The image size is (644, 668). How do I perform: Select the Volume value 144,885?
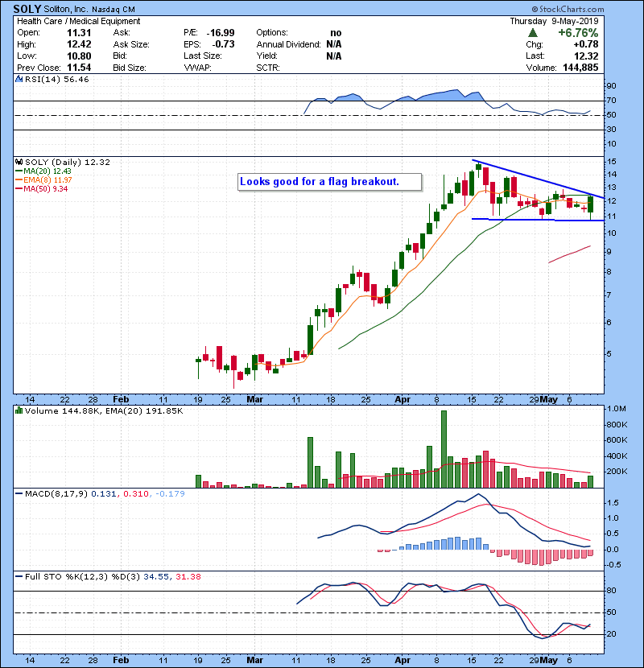pyautogui.click(x=580, y=68)
